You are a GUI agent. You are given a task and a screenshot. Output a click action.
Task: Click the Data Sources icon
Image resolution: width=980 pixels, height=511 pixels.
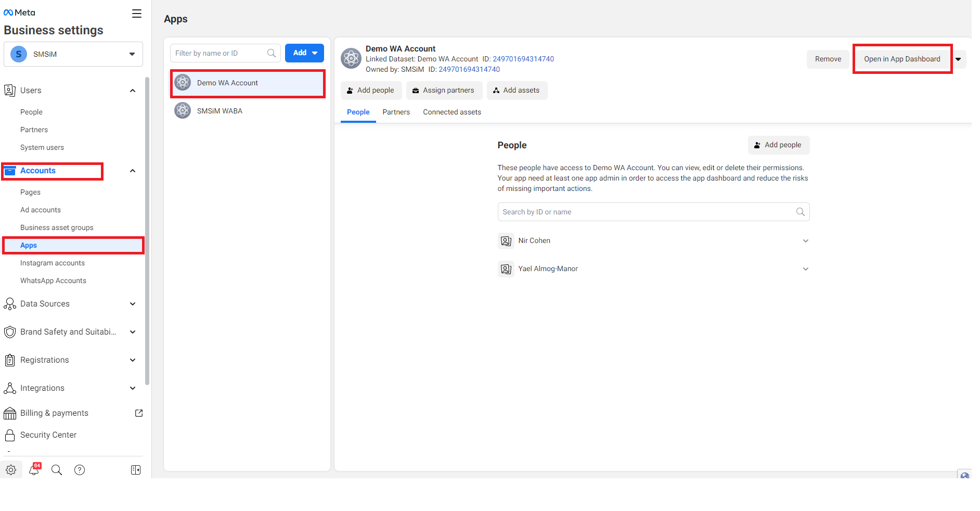(x=10, y=304)
